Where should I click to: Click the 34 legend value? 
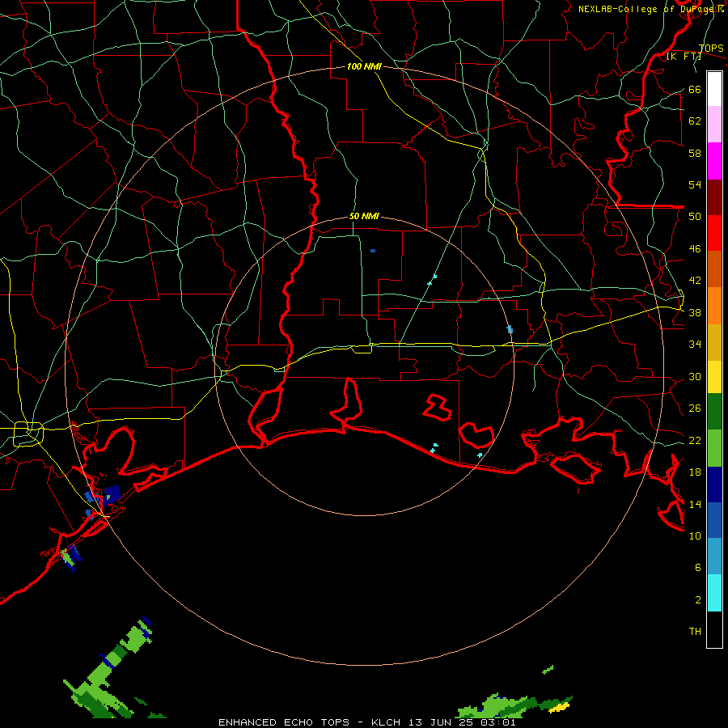[x=695, y=345]
